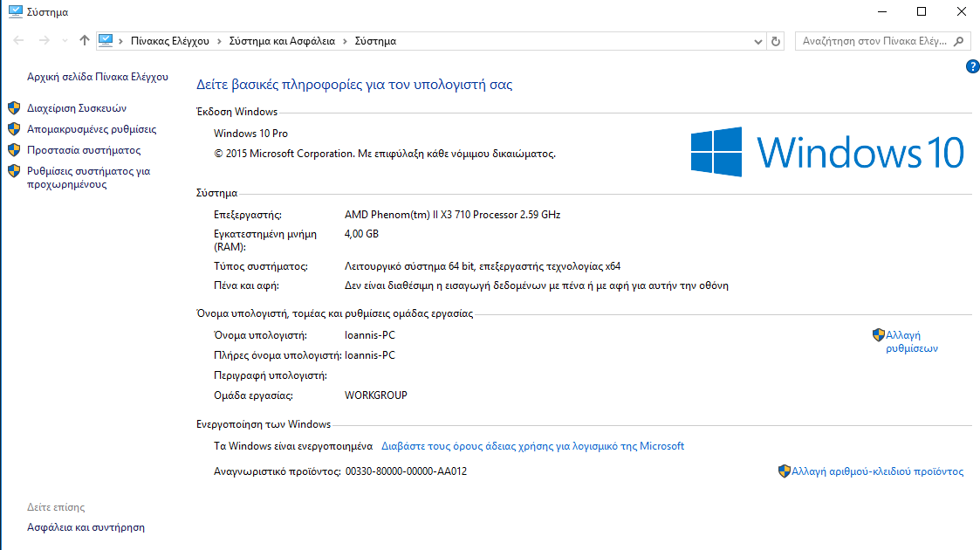Select the Σύστημα breadcrumb item
Viewport: 980px width, 550px height.
coord(375,41)
